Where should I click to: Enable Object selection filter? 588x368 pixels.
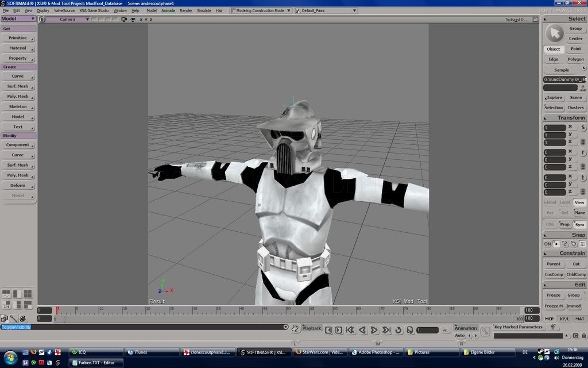[554, 49]
